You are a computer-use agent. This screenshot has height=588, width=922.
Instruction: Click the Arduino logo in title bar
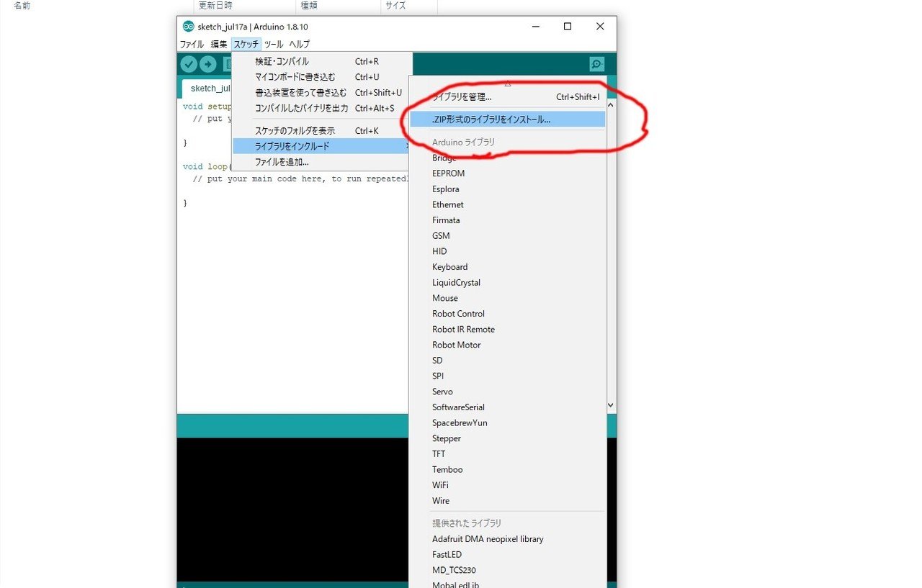[189, 27]
